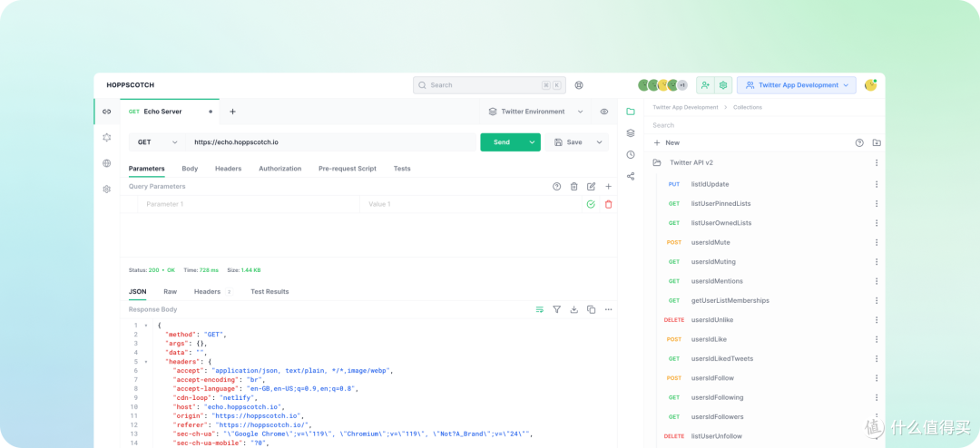Click the Value 1 field
Viewport: 980px width, 448px height.
[471, 204]
